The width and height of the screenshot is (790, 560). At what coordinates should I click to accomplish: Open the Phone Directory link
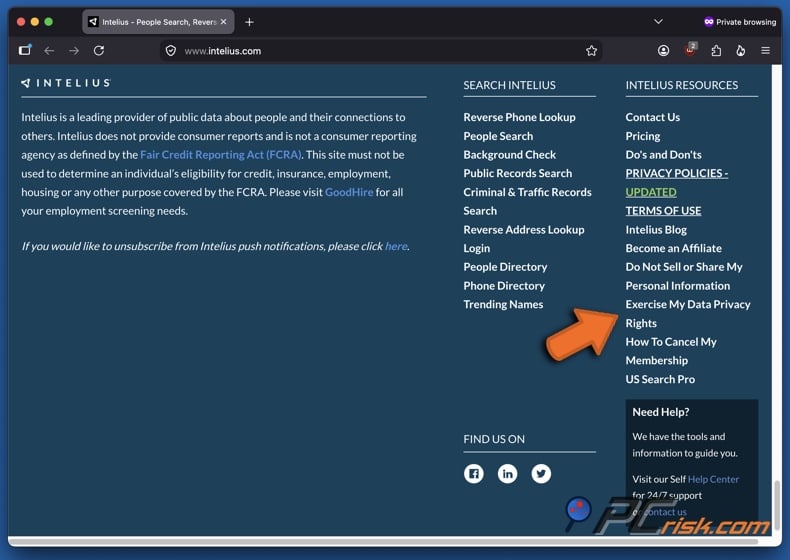pos(504,286)
